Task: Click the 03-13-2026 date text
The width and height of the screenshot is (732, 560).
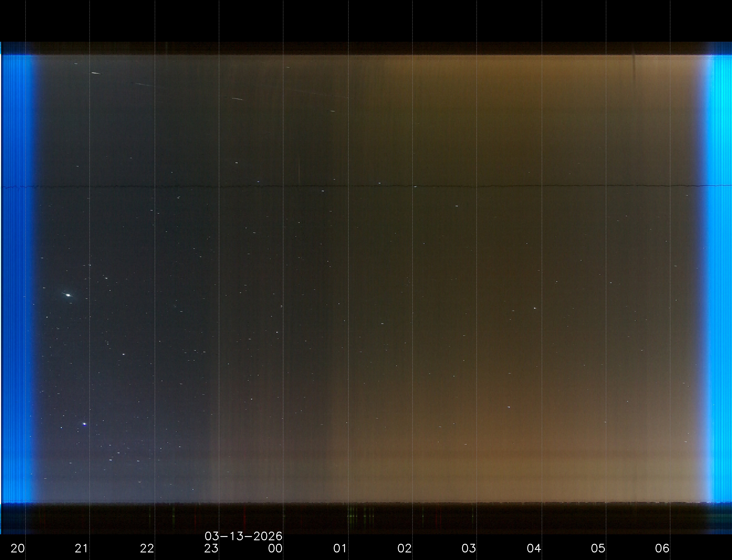Action: pos(243,536)
